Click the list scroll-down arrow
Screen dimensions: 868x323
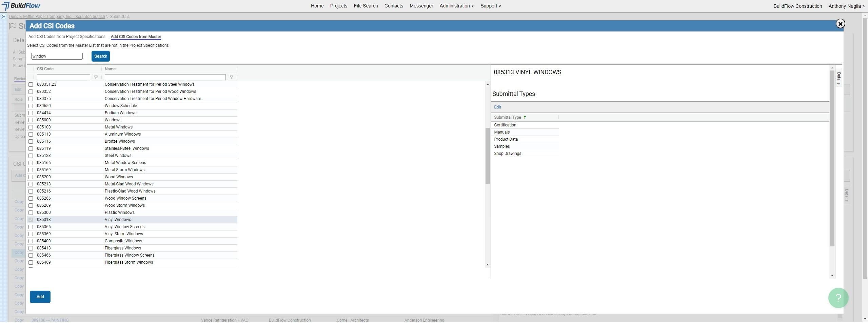point(488,265)
